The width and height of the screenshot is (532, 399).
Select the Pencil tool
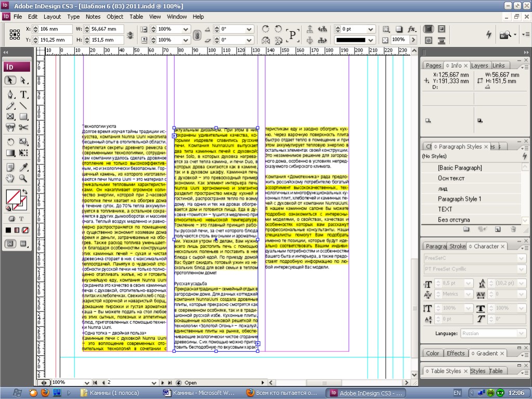point(10,106)
